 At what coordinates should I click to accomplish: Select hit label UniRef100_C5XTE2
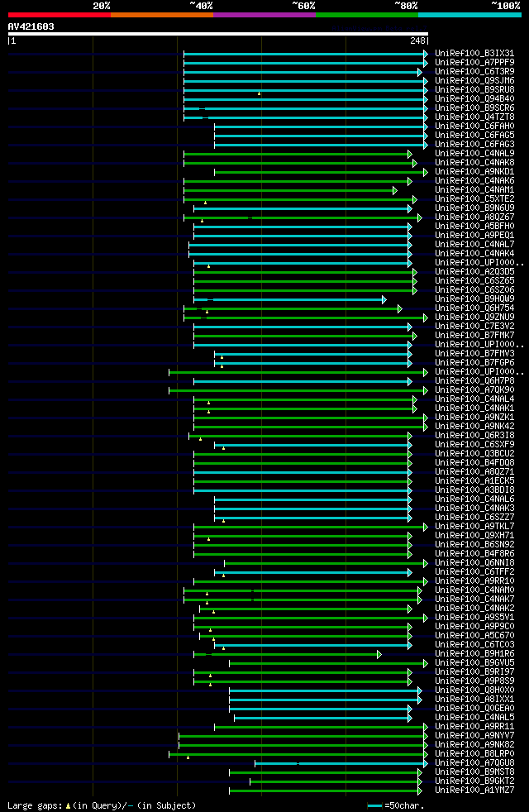pyautogui.click(x=474, y=198)
